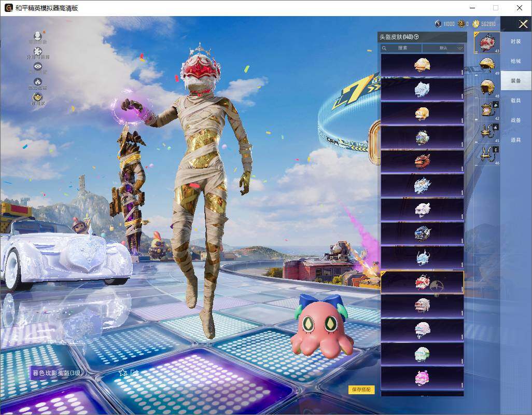Screen dimensions: 532x415
Task: Select the yellow helmet slot numbered 49
Action: click(x=487, y=65)
